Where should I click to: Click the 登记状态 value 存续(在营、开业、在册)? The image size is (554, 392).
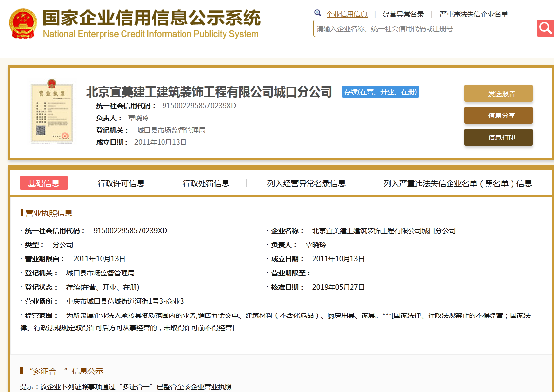[x=103, y=287]
